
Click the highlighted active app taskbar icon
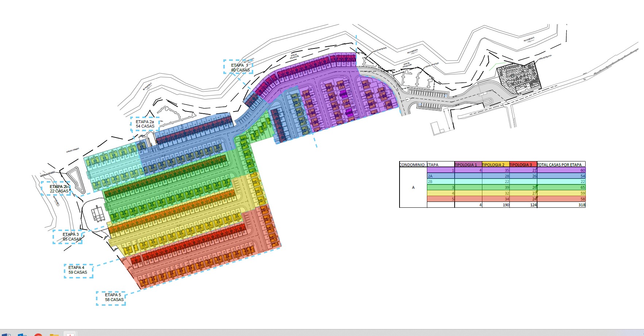pyautogui.click(x=70, y=334)
